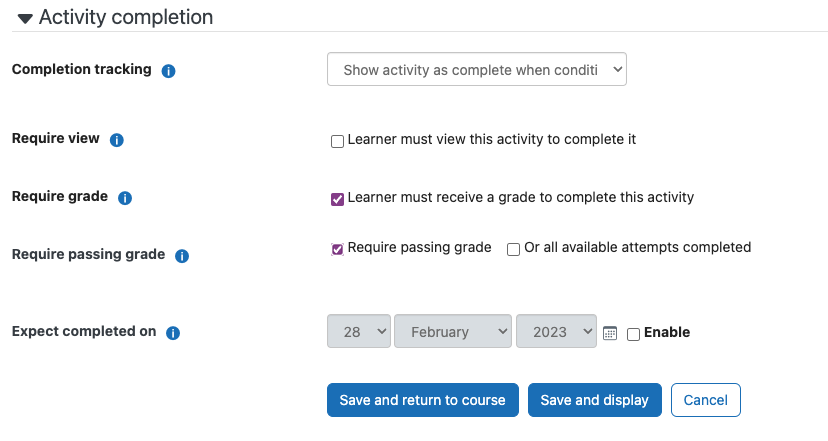Image resolution: width=828 pixels, height=441 pixels.
Task: Check Learner must view this activity
Action: click(337, 141)
